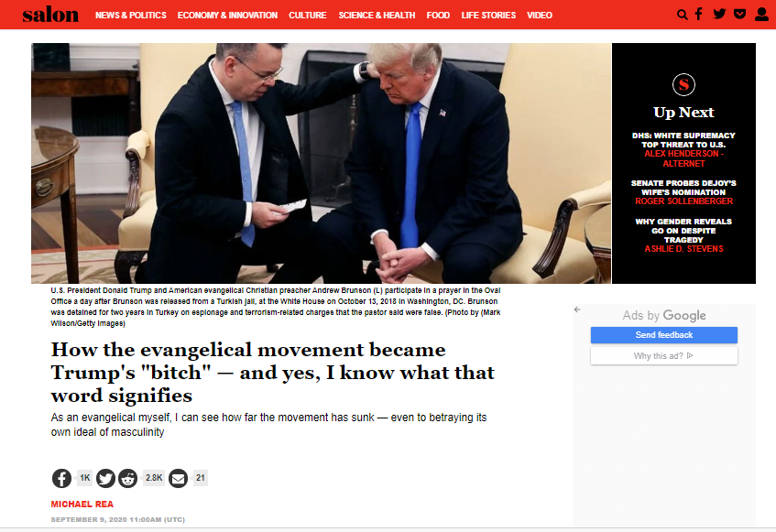Open author Michael Rea's page
The height and width of the screenshot is (532, 776).
coord(82,504)
